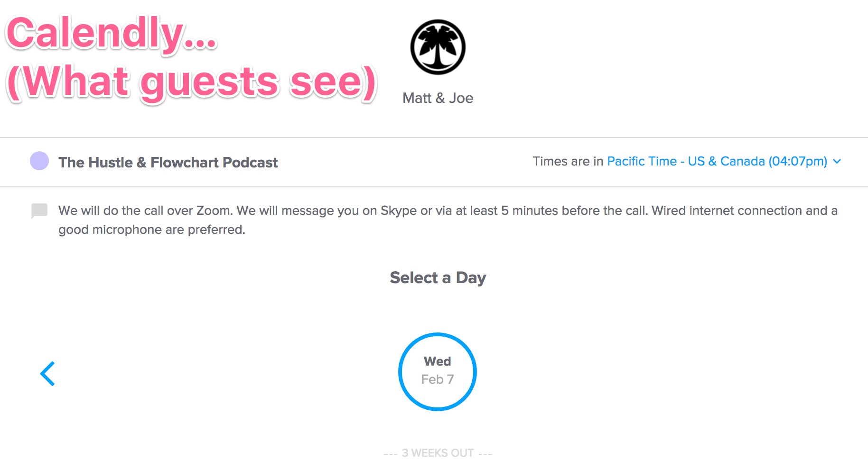Click the lavender event color dot

(x=39, y=161)
